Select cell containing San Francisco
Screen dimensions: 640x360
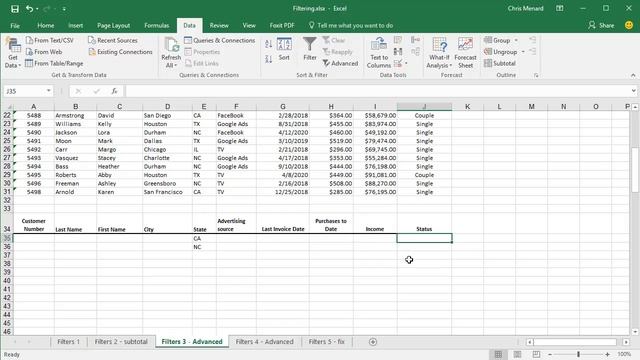click(167, 192)
